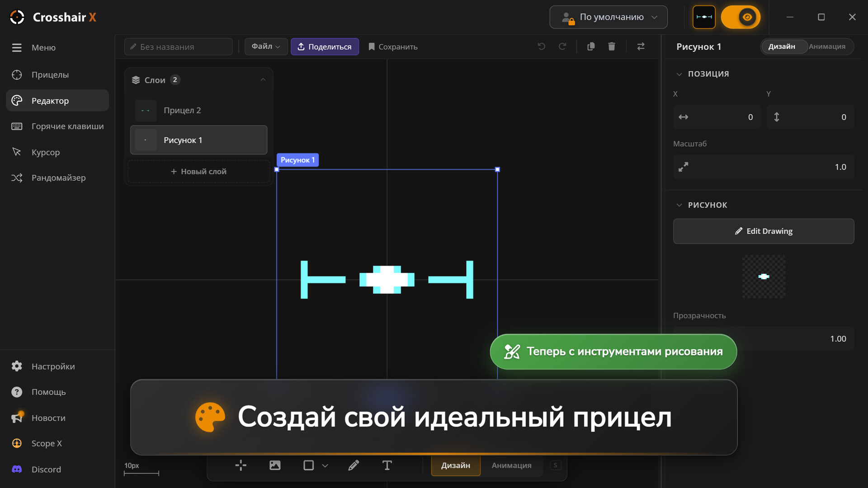Image resolution: width=868 pixels, height=488 pixels.
Task: Click the vertical arrows icon beside Y
Action: pos(776,117)
